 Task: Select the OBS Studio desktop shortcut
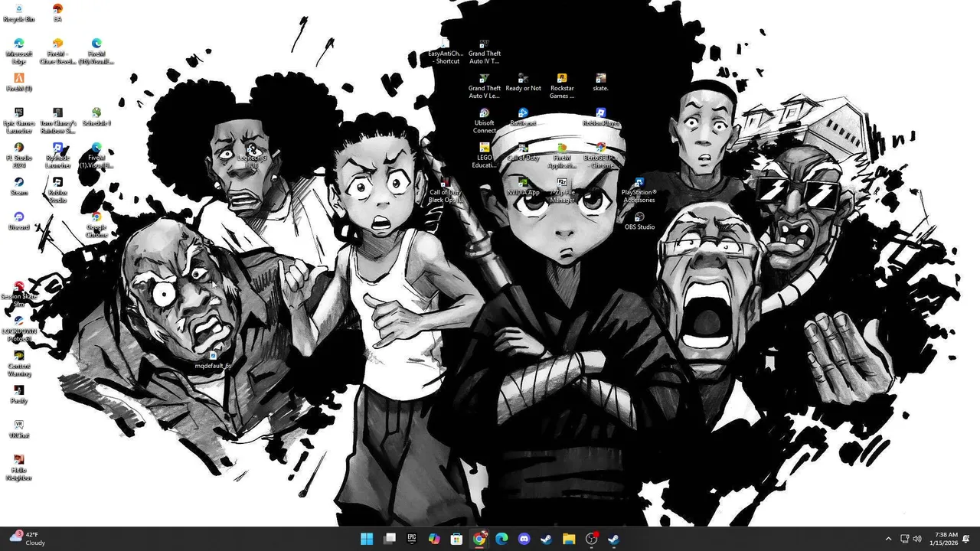(639, 221)
